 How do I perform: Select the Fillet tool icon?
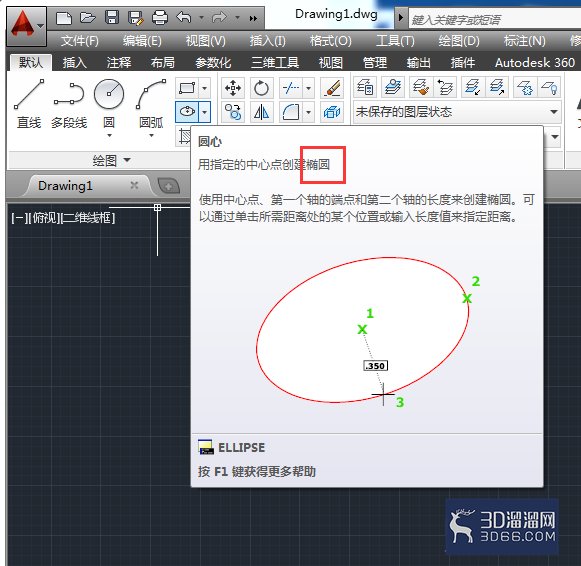[x=291, y=112]
